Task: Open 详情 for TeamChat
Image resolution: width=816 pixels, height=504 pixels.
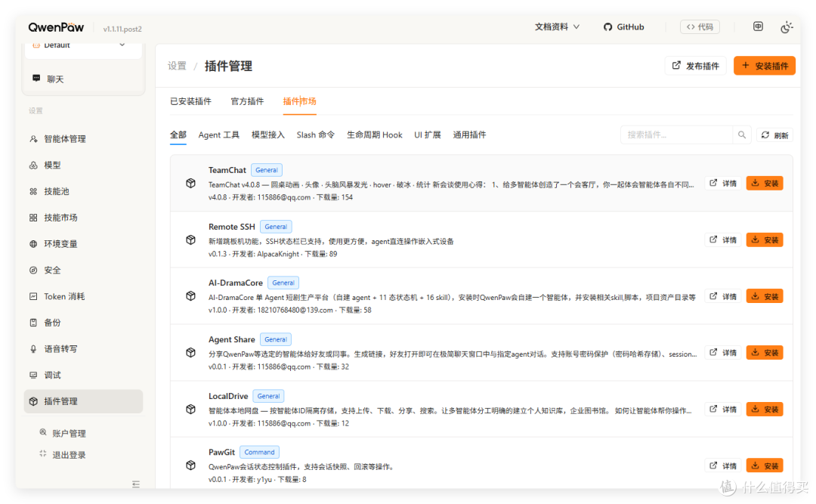Action: coord(723,184)
